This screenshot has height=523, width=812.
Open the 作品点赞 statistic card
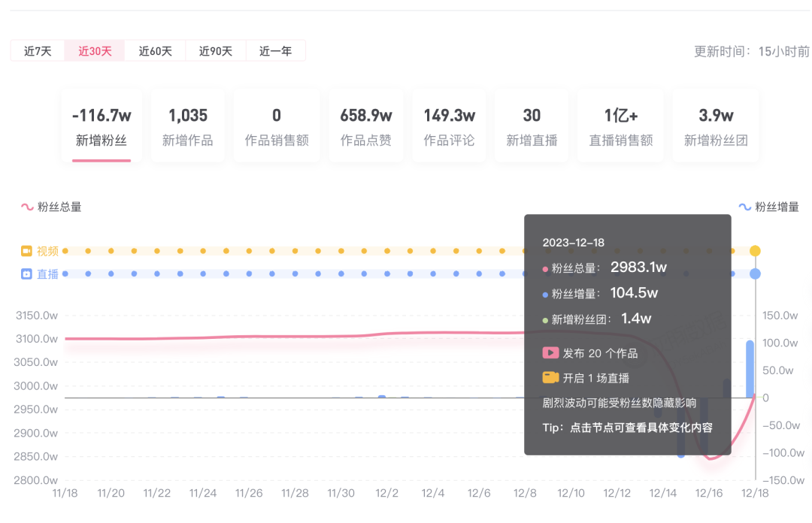(365, 125)
